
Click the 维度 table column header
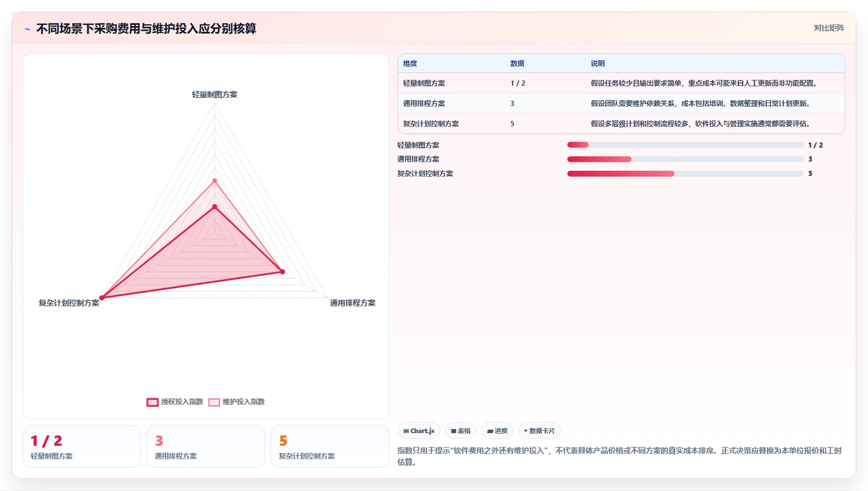[410, 64]
